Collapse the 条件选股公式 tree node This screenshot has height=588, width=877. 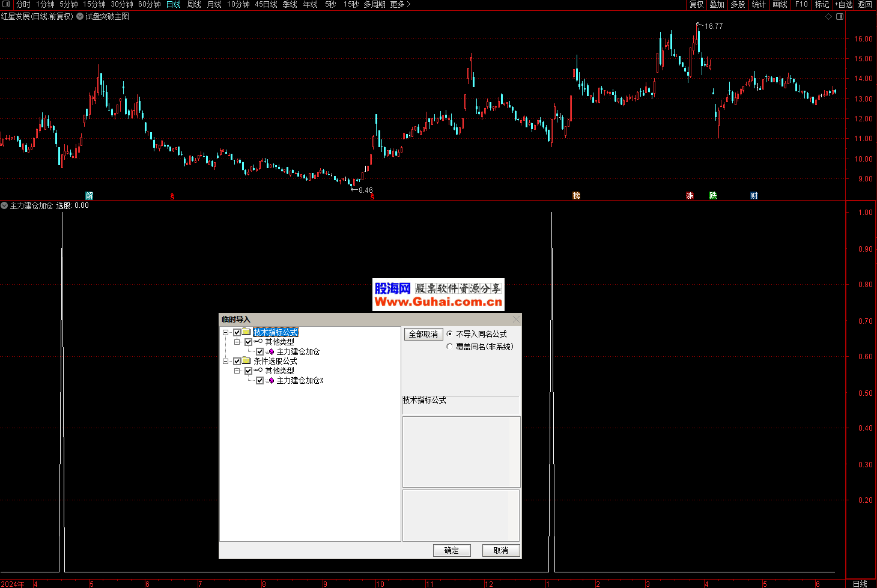226,361
